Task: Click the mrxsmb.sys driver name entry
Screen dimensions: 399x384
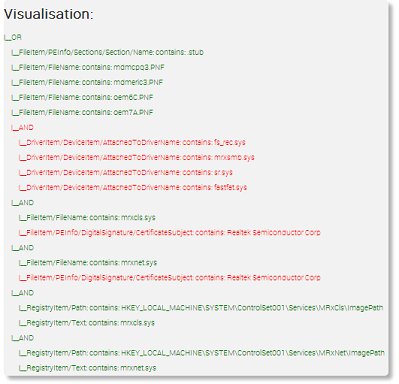Action: 137,157
